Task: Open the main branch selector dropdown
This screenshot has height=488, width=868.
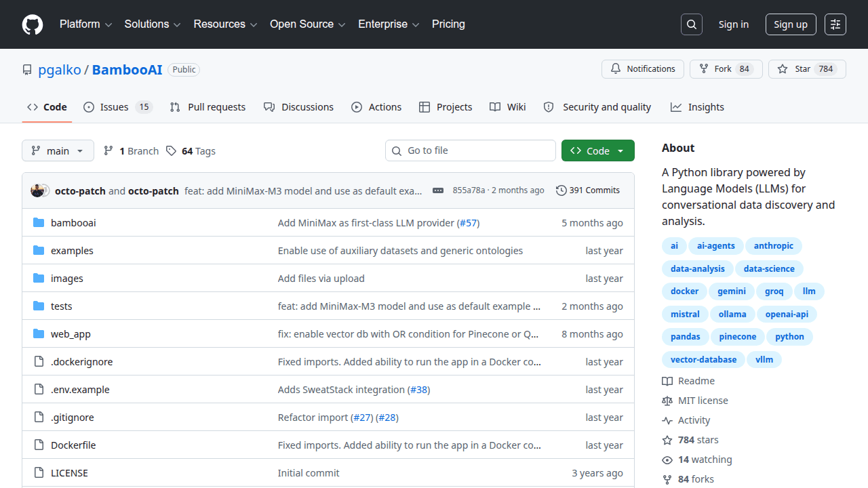Action: point(58,150)
